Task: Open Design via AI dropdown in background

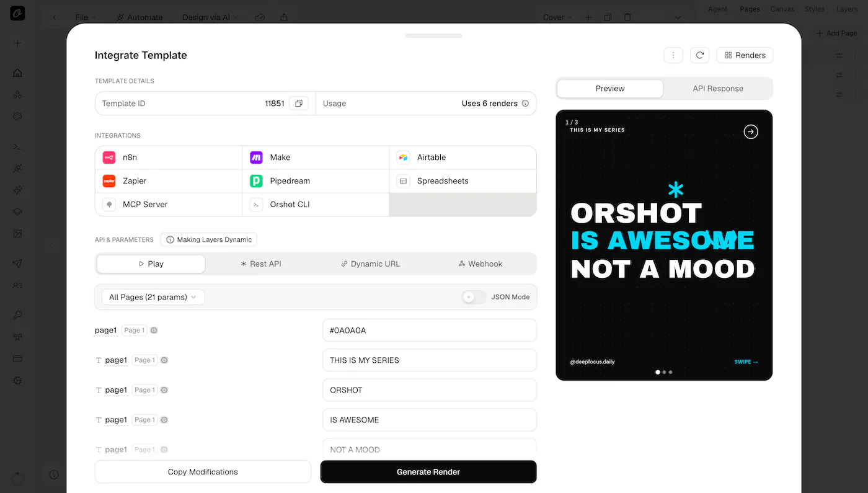Action: [211, 17]
